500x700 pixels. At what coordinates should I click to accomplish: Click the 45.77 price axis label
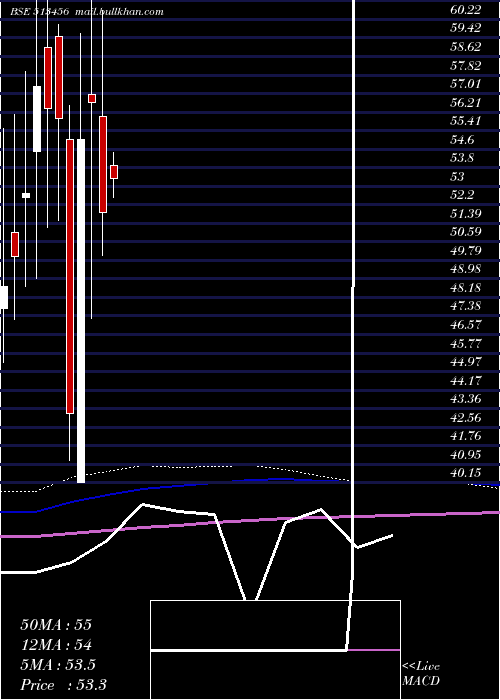point(466,344)
